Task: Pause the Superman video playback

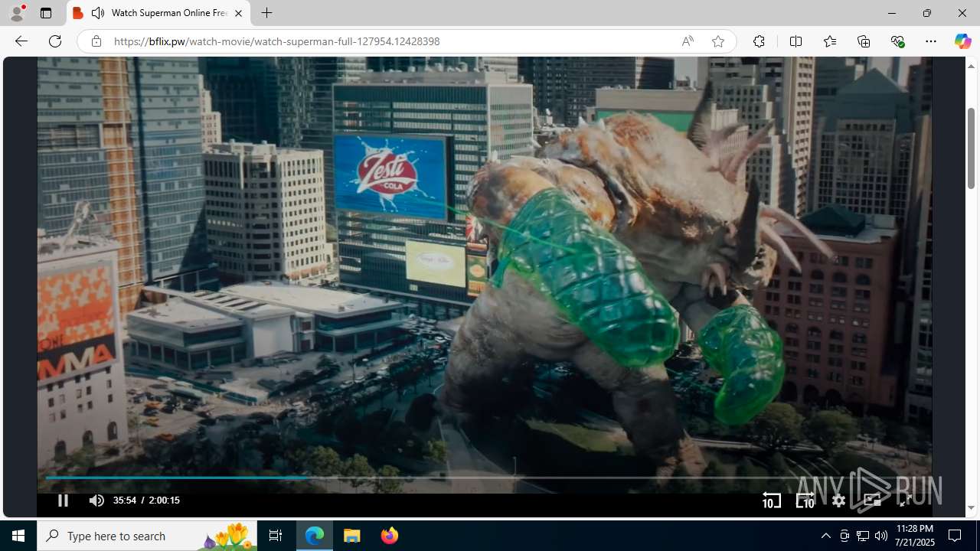Action: click(x=63, y=500)
